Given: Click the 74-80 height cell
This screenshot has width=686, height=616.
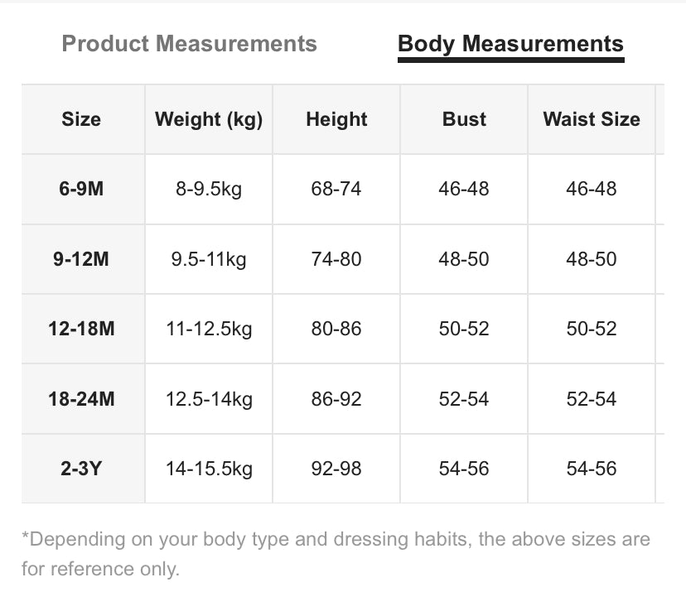Looking at the screenshot, I should coord(336,259).
